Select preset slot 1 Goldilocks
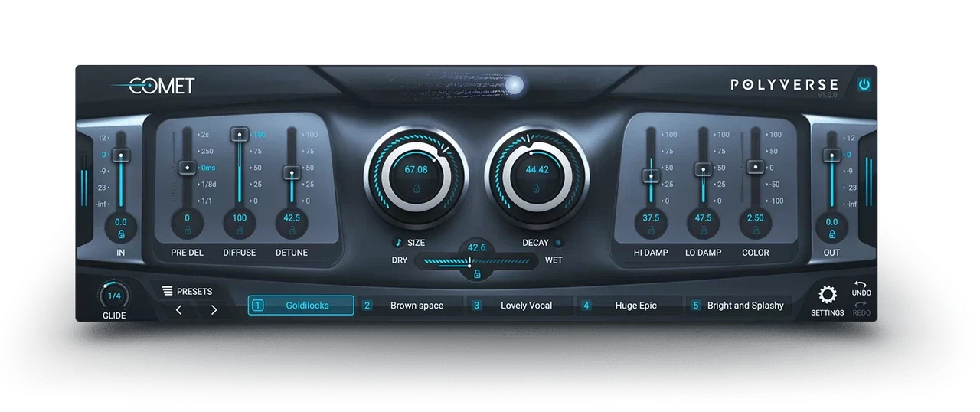 [x=301, y=306]
